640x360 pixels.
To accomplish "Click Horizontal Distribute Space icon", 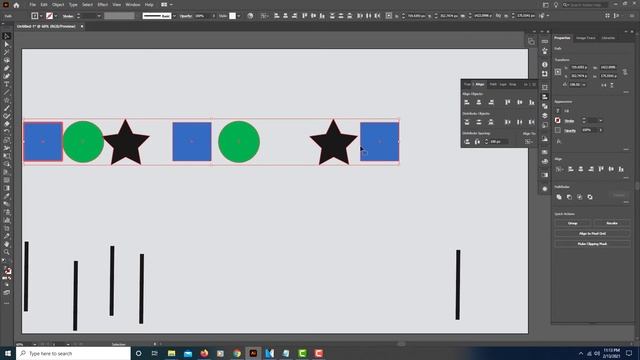I will click(477, 142).
